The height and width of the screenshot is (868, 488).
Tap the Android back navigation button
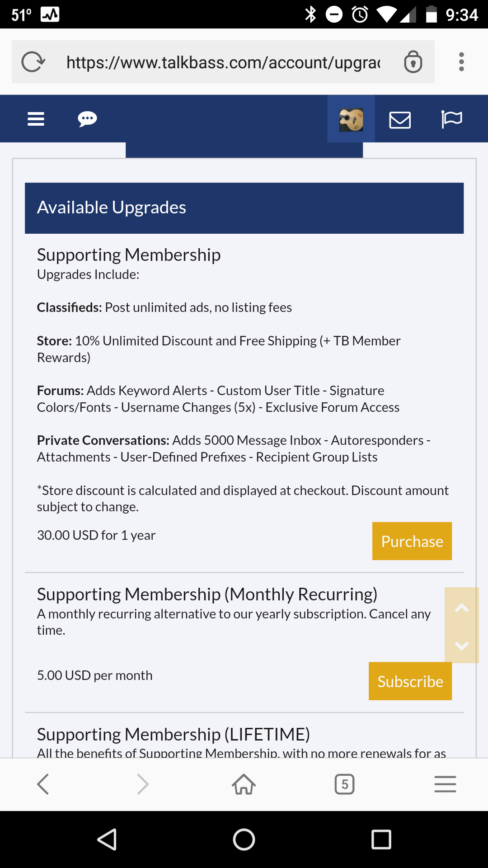click(108, 840)
